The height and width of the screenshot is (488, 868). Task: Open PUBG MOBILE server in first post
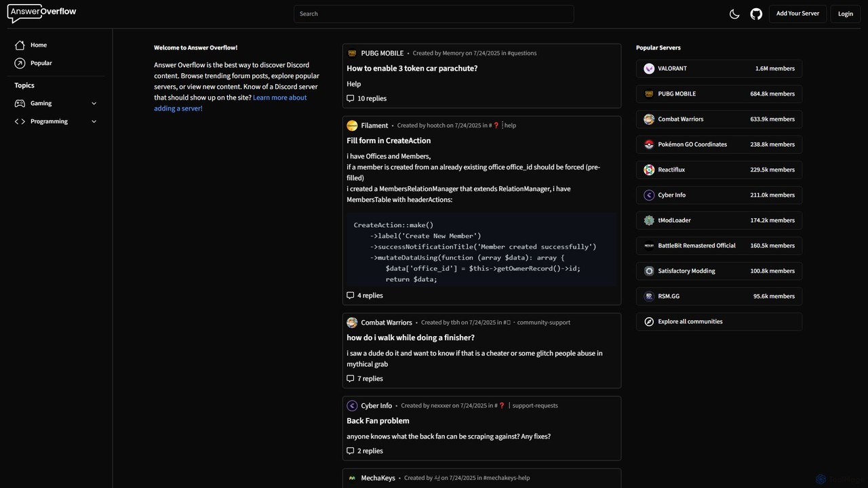pos(382,53)
